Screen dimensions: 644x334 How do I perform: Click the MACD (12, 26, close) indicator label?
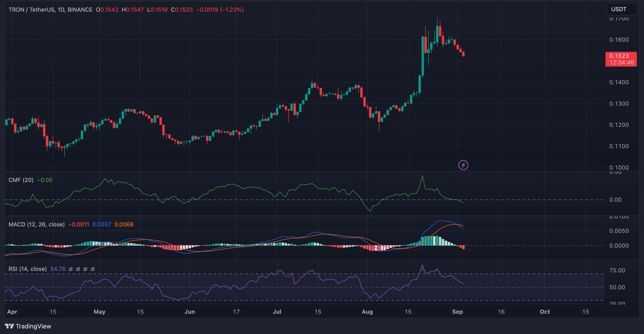36,224
